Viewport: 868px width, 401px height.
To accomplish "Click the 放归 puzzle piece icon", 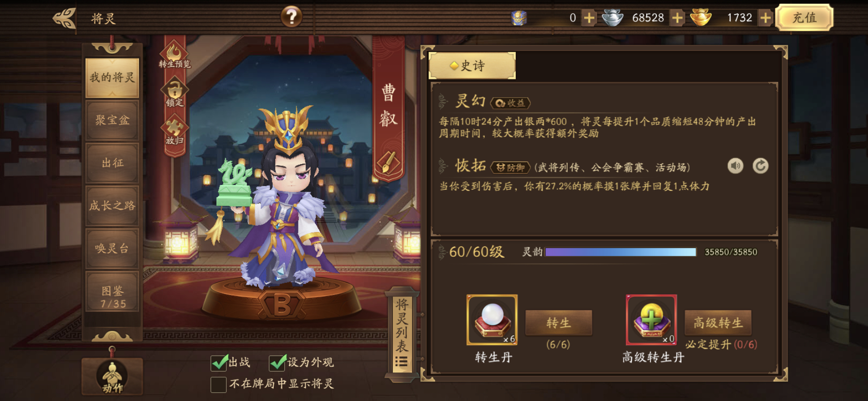I will click(174, 127).
